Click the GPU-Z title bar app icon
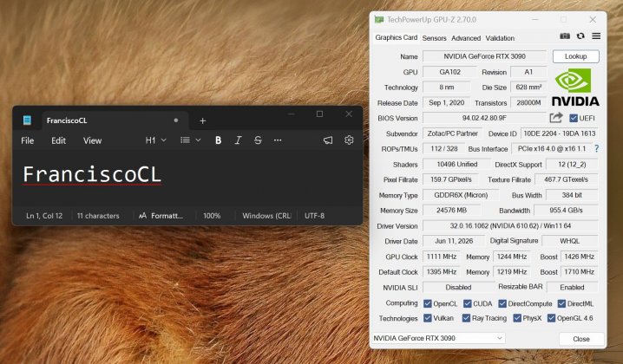The width and height of the screenshot is (623, 364). (379, 19)
